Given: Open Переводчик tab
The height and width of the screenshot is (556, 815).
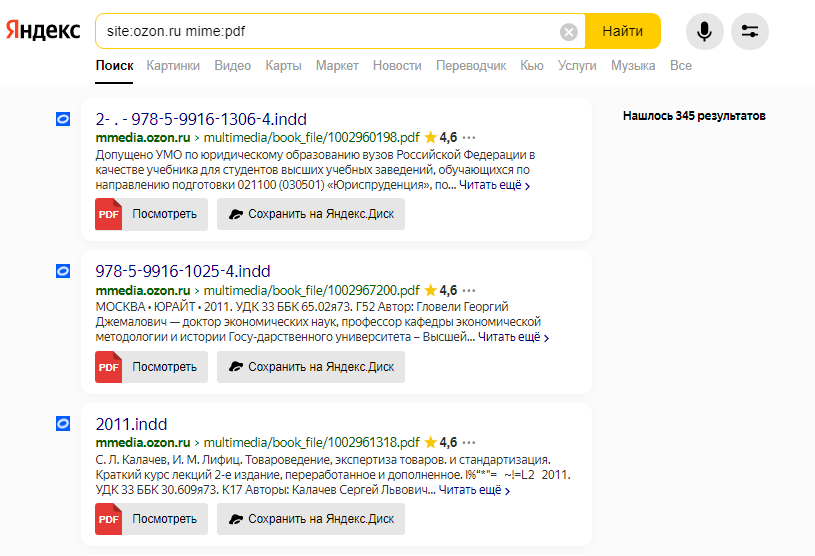Looking at the screenshot, I should (471, 65).
